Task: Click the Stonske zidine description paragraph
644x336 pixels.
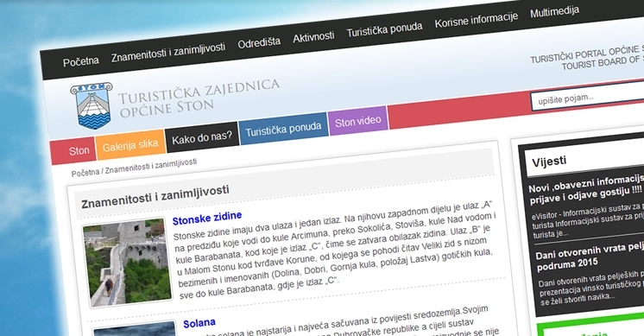Action: pyautogui.click(x=336, y=250)
